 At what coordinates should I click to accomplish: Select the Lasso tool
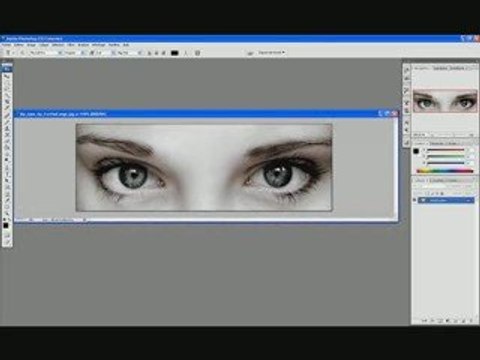click(7, 89)
